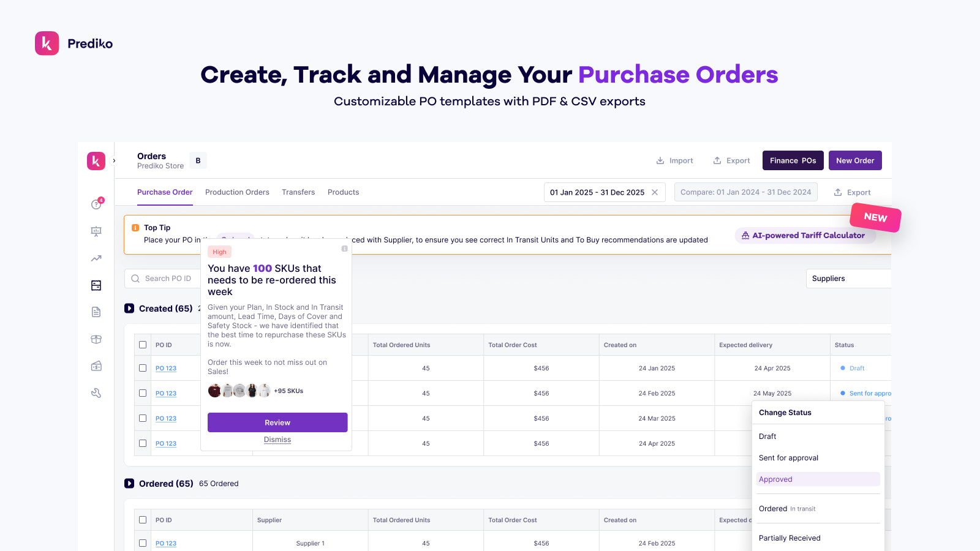Image resolution: width=980 pixels, height=551 pixels.
Task: Open the box inventory icon in sidebar
Action: [96, 339]
